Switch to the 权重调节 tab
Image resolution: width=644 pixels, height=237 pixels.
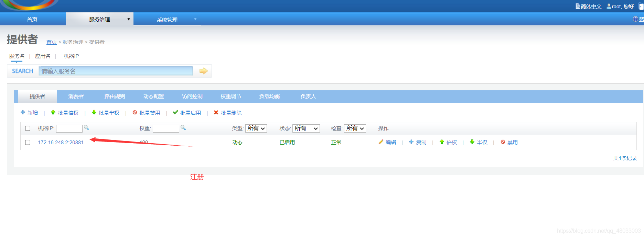pos(231,97)
